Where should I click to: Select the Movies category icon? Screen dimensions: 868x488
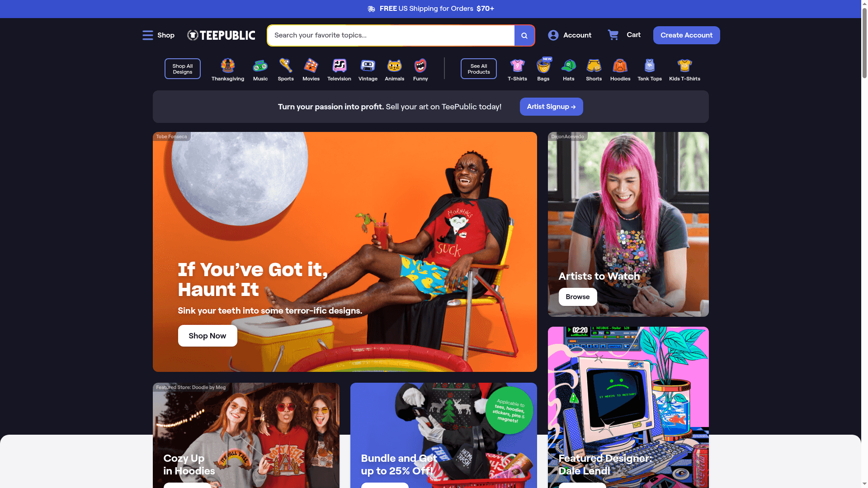pos(311,67)
